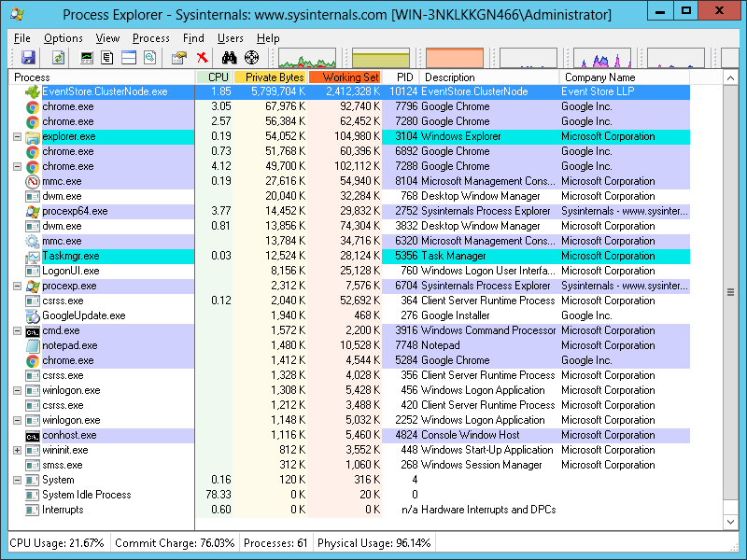Select dwm.exe with PID 768
747x560 pixels.
click(349, 196)
